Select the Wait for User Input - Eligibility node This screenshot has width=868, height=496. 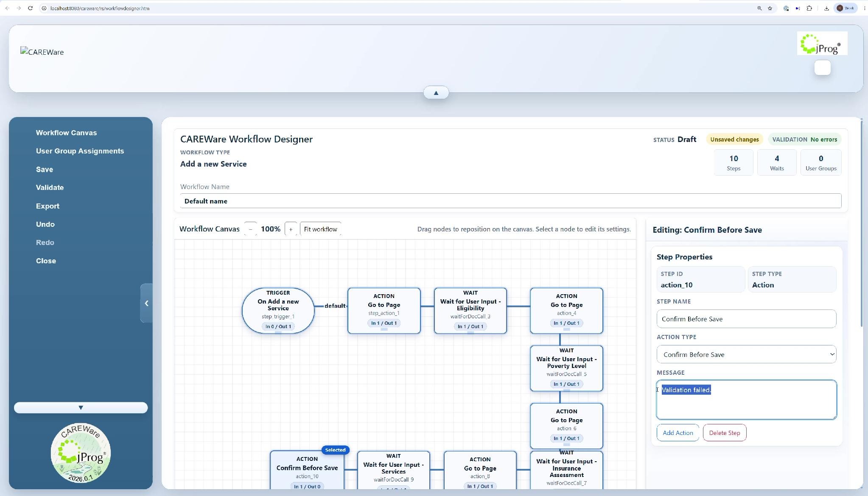pos(470,310)
